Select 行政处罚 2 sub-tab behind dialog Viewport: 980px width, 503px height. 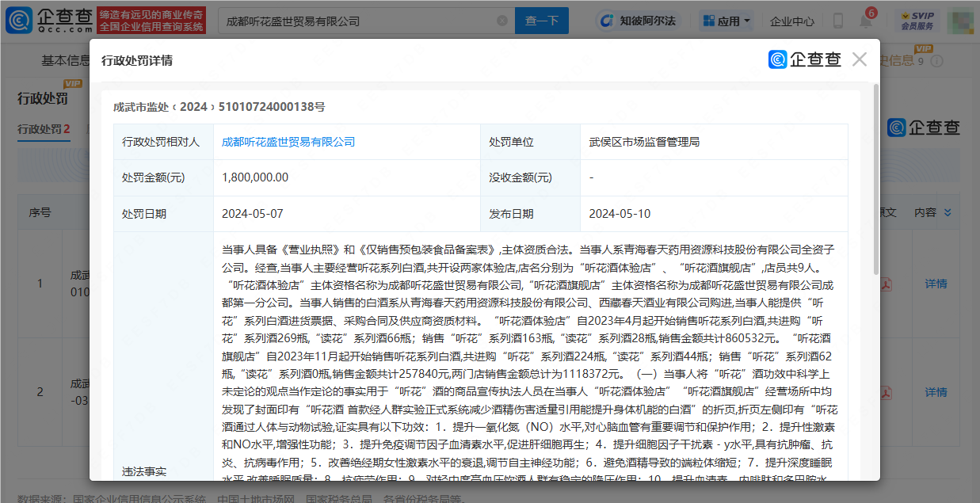click(44, 129)
